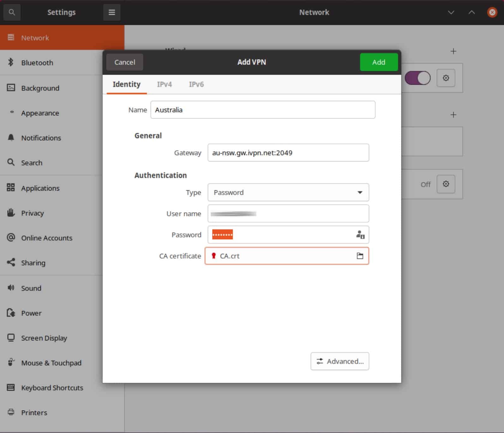Open the gear settings beside wired toggle
Screen dimensions: 504x433
click(446, 78)
